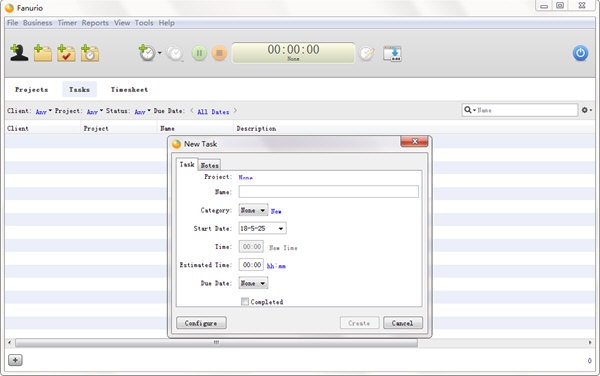Click the Project None link in dialog
The width and height of the screenshot is (600, 376).
click(245, 177)
